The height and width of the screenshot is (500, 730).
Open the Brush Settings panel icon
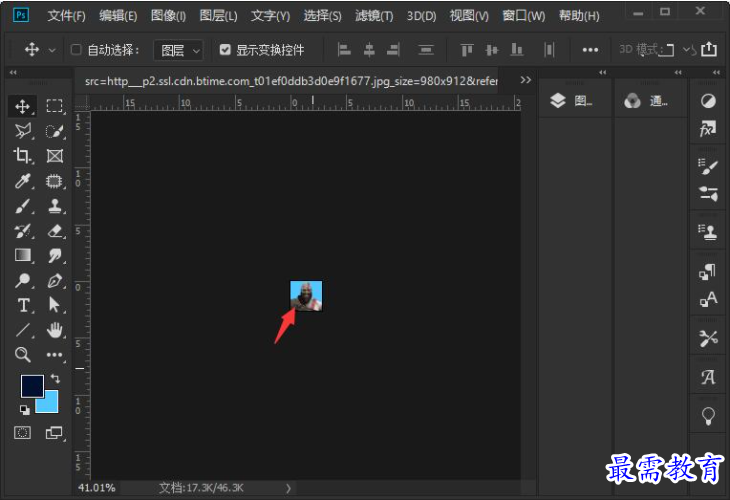click(708, 166)
